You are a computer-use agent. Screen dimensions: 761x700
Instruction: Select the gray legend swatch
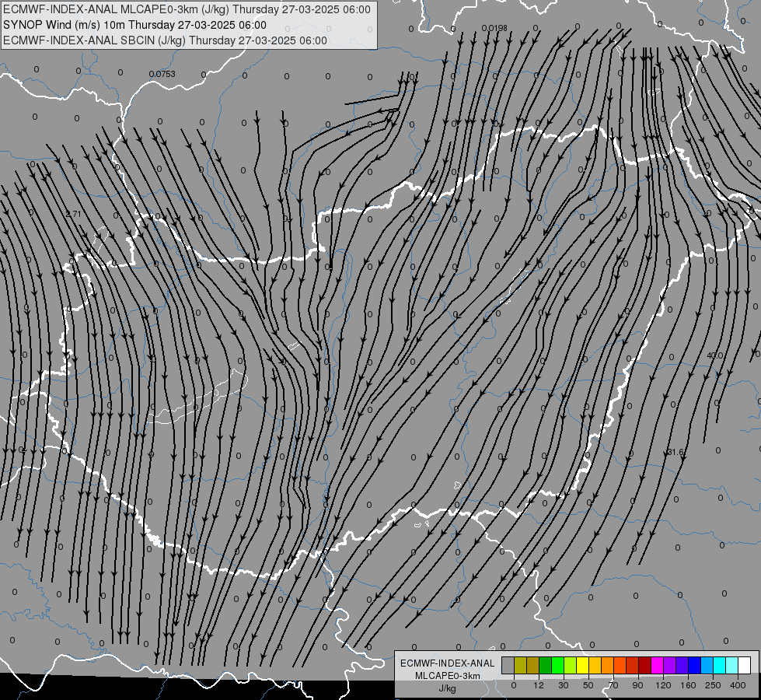[x=508, y=665]
